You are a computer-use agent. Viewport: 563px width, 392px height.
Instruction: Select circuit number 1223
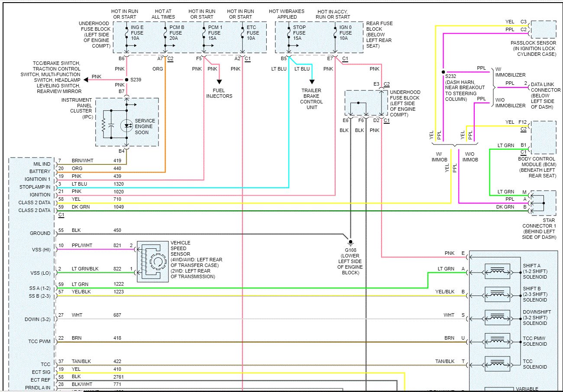119,292
